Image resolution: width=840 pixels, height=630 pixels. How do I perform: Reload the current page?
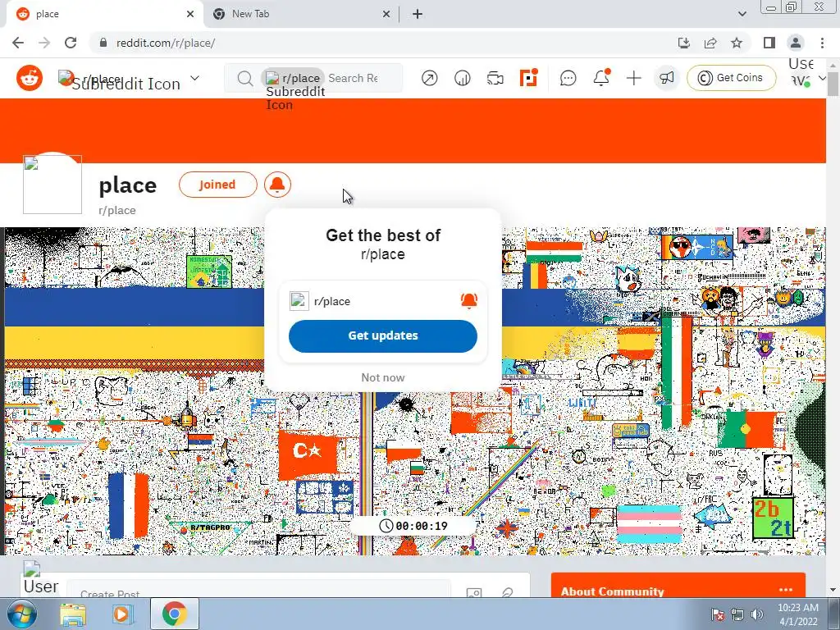[x=71, y=43]
